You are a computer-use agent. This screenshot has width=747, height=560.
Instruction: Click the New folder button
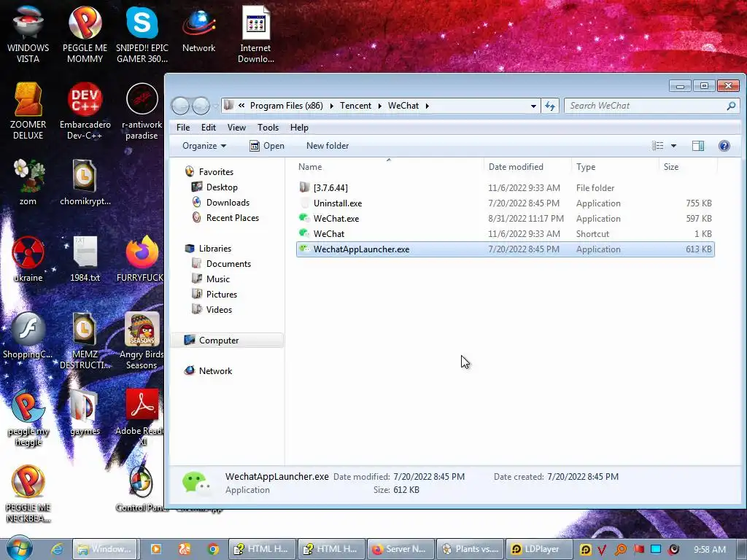coord(328,146)
